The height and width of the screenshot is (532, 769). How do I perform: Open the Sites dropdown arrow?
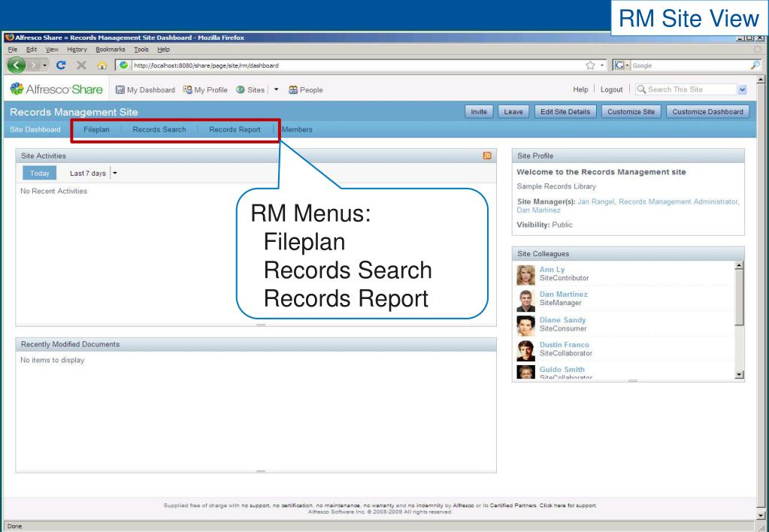click(x=276, y=89)
